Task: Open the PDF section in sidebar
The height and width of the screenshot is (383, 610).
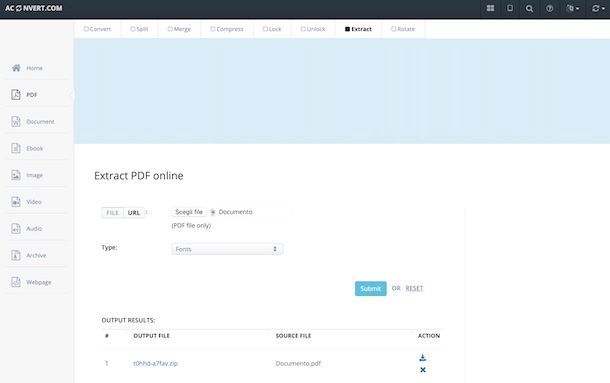Action: [24, 95]
